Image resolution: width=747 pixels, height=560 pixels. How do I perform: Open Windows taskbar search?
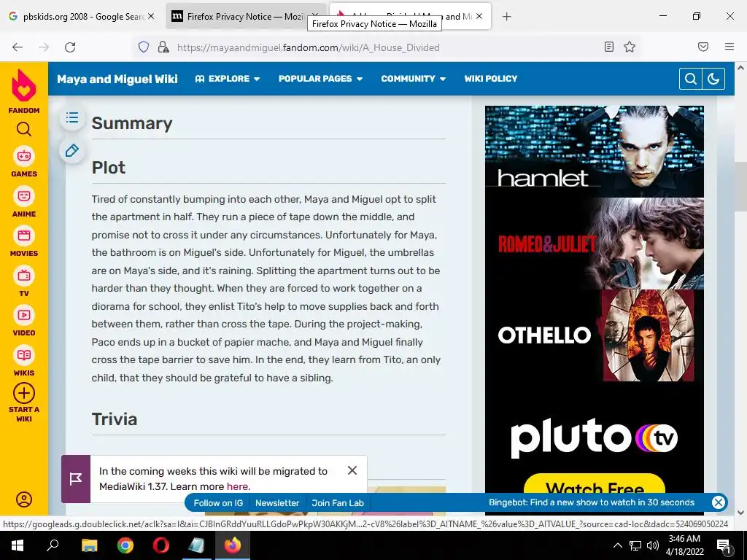(53, 545)
